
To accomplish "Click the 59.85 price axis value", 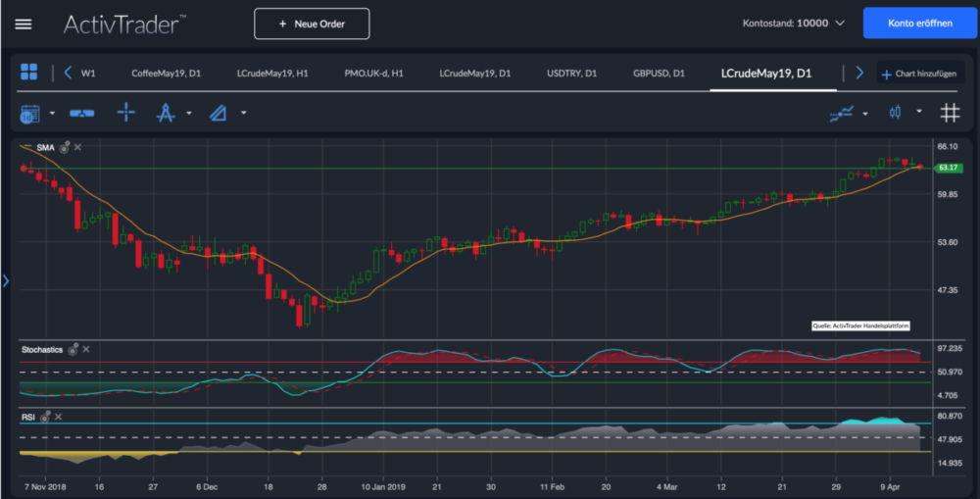I will [x=948, y=194].
